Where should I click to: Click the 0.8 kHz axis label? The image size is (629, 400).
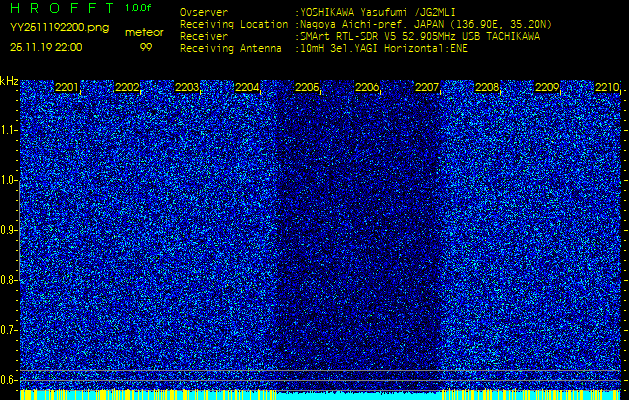[x=8, y=280]
